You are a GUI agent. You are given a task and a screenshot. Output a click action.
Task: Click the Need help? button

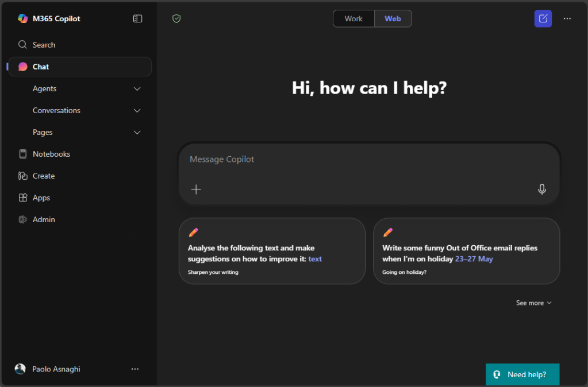[x=522, y=374]
